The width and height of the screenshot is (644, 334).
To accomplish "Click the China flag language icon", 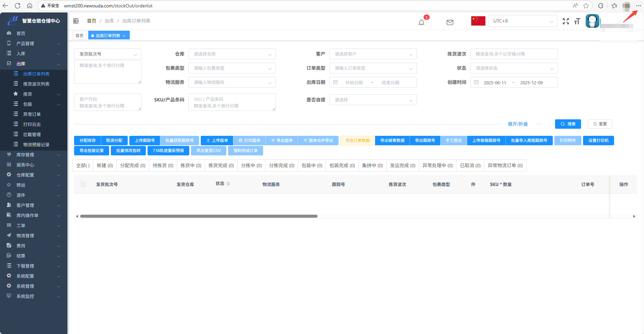I will pos(478,21).
